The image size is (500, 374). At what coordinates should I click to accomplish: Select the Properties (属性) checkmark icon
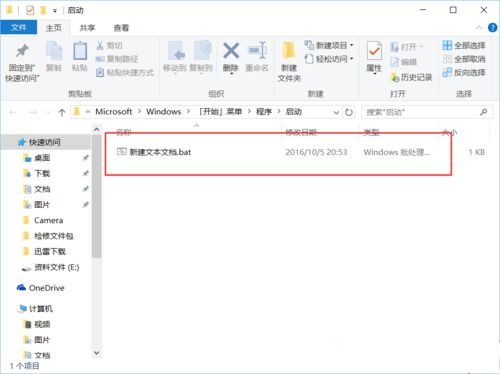pyautogui.click(x=374, y=51)
